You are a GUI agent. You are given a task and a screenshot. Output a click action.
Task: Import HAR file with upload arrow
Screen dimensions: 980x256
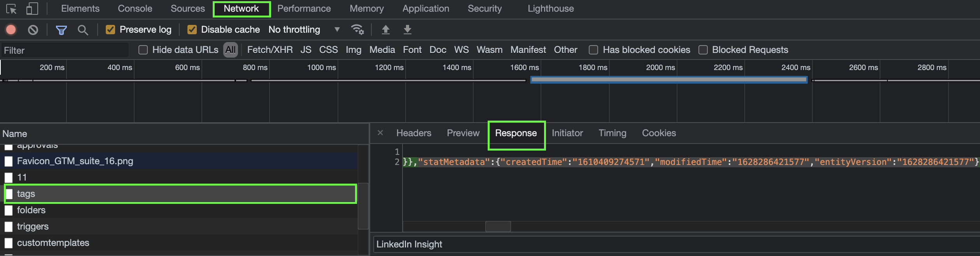(x=385, y=30)
